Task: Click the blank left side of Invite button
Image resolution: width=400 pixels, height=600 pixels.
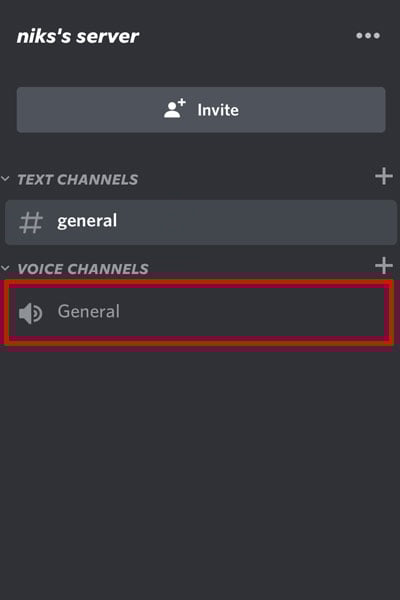Action: [x=88, y=110]
